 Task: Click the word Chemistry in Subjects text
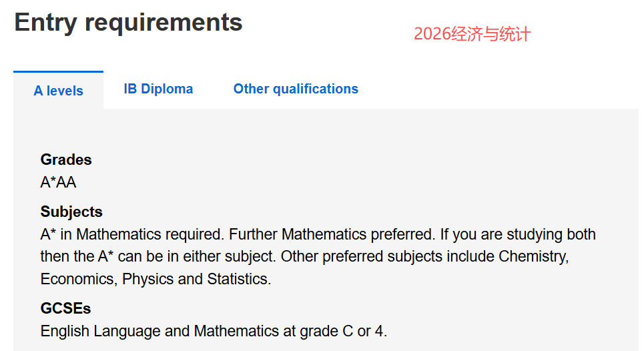coord(533,257)
